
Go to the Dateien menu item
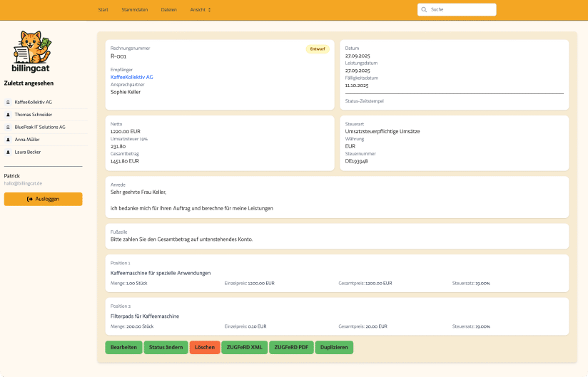[x=169, y=10]
